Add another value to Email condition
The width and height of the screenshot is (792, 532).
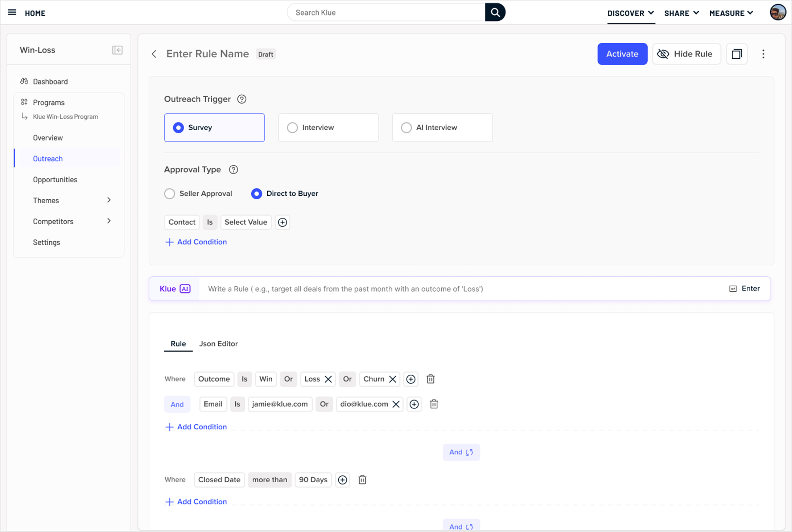pos(414,404)
